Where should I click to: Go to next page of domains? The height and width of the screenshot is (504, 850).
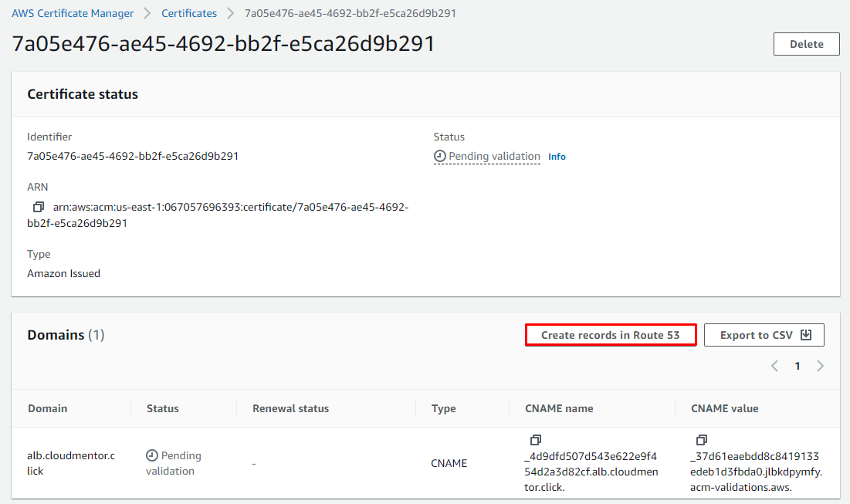[x=820, y=366]
